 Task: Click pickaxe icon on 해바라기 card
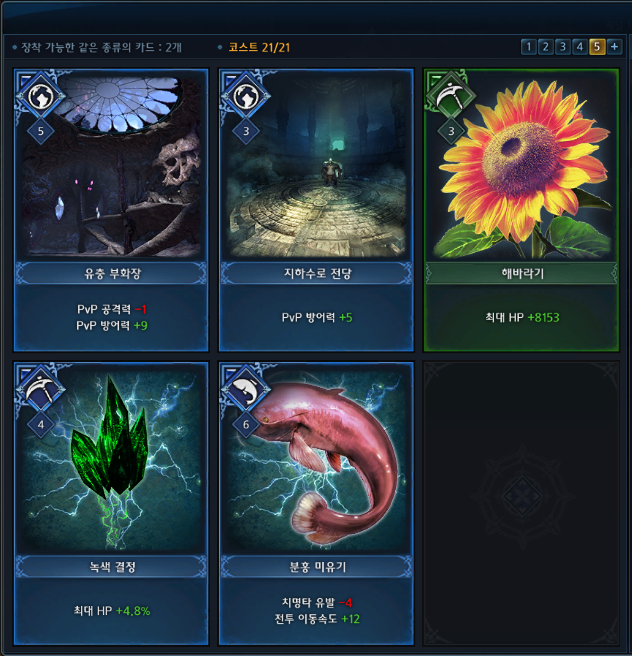(x=451, y=96)
